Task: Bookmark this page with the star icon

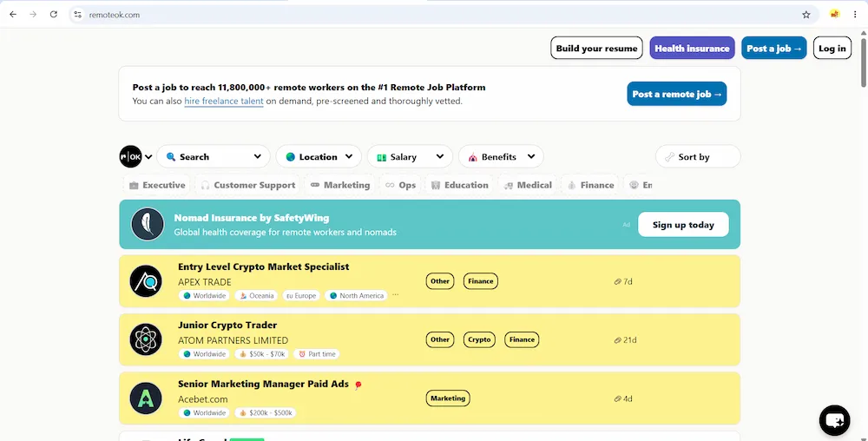Action: point(806,15)
